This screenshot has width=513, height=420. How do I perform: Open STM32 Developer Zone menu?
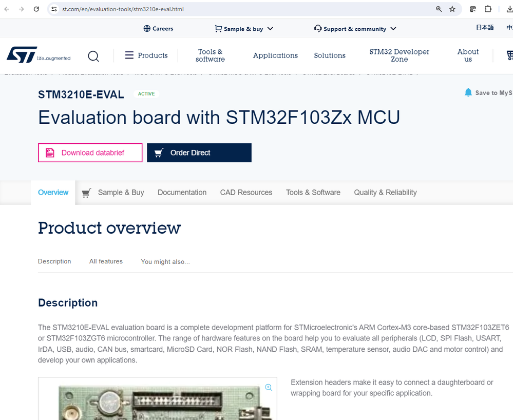(x=399, y=55)
